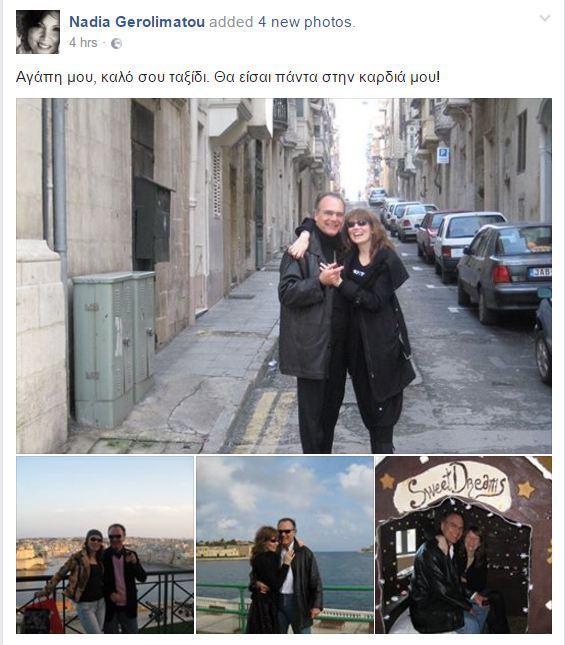
Task: Click the 'Sweet Dreams' sign in last photo
Action: [452, 486]
